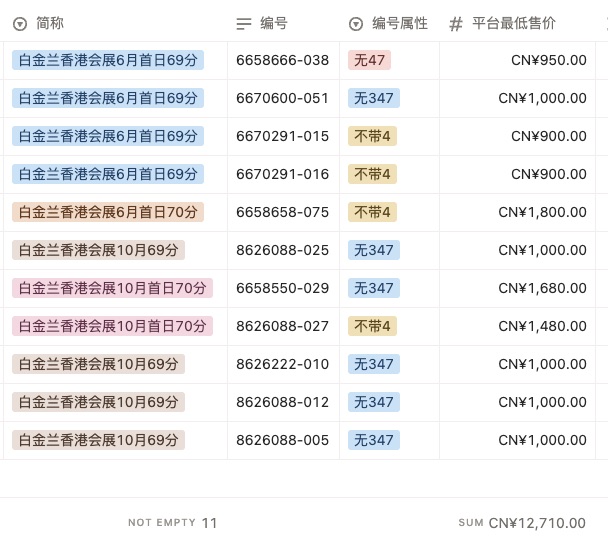The image size is (608, 544).
Task: Select the orange 白金兰香港会展6月首日70分 tag
Action: pos(108,212)
